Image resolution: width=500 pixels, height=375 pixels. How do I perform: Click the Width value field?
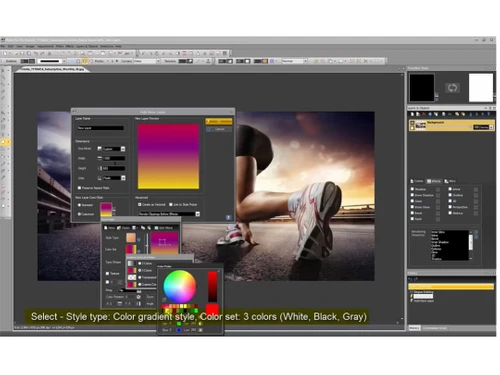pyautogui.click(x=114, y=158)
